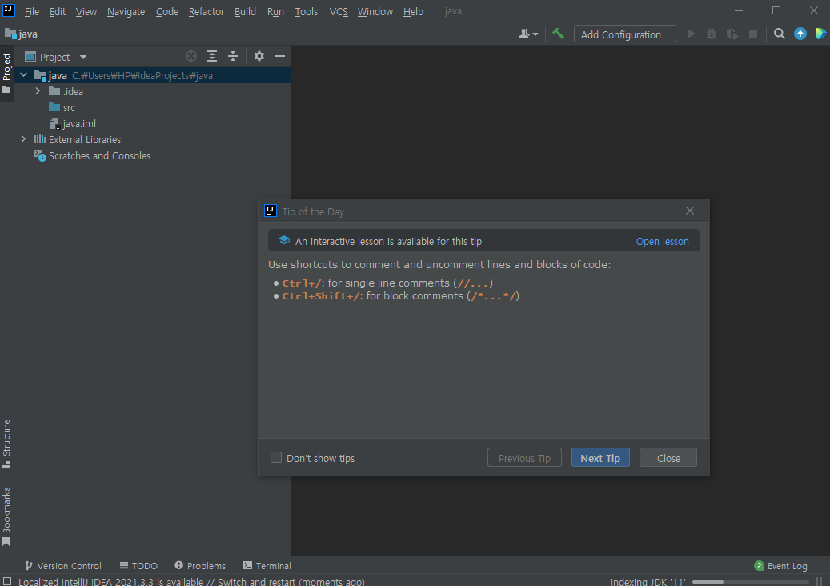This screenshot has height=586, width=830.
Task: Click the java breadcrumb in the navigation bar
Action: (22, 34)
